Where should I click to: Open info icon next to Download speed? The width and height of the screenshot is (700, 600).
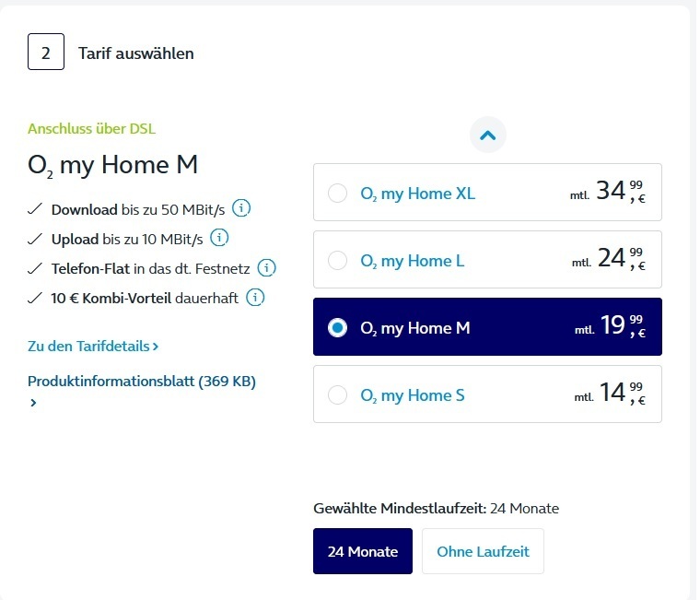coord(241,208)
